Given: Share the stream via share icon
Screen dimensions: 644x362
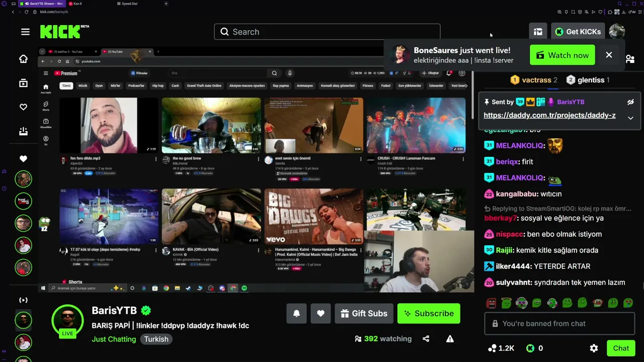Looking at the screenshot, I should pyautogui.click(x=426, y=339).
